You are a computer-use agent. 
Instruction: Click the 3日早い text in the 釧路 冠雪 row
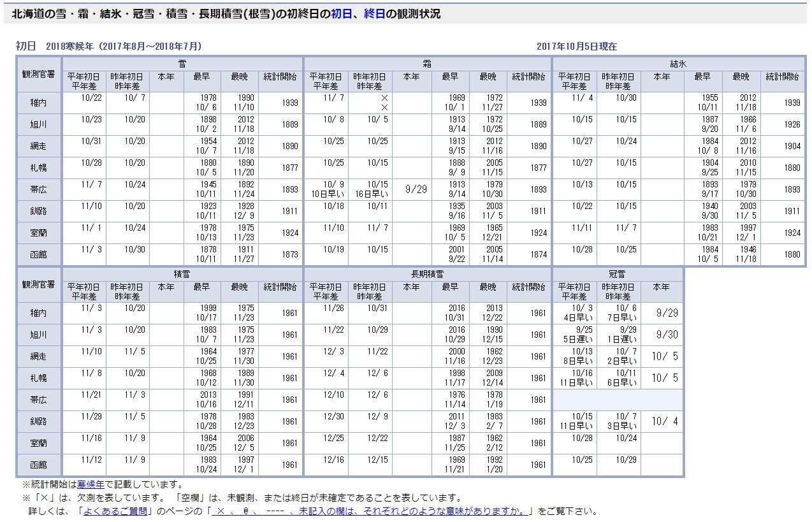tap(623, 426)
